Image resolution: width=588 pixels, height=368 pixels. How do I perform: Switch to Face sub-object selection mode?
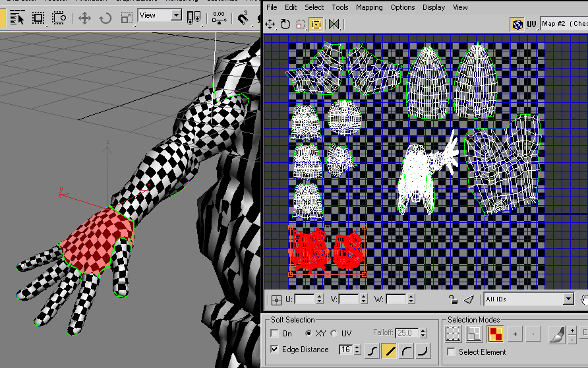[495, 334]
